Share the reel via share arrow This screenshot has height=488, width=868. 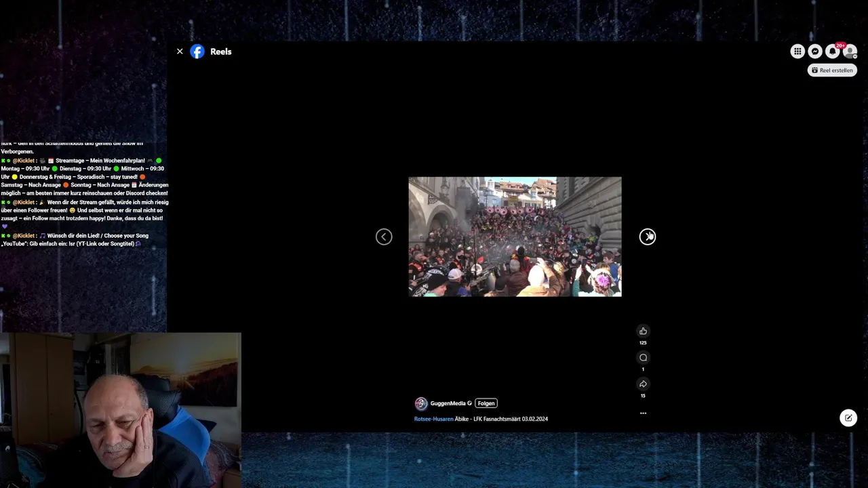click(x=643, y=384)
